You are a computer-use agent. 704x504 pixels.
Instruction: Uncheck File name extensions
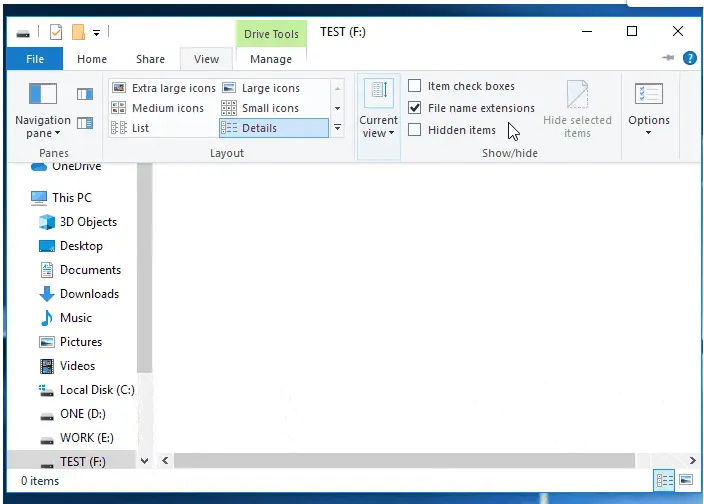415,108
